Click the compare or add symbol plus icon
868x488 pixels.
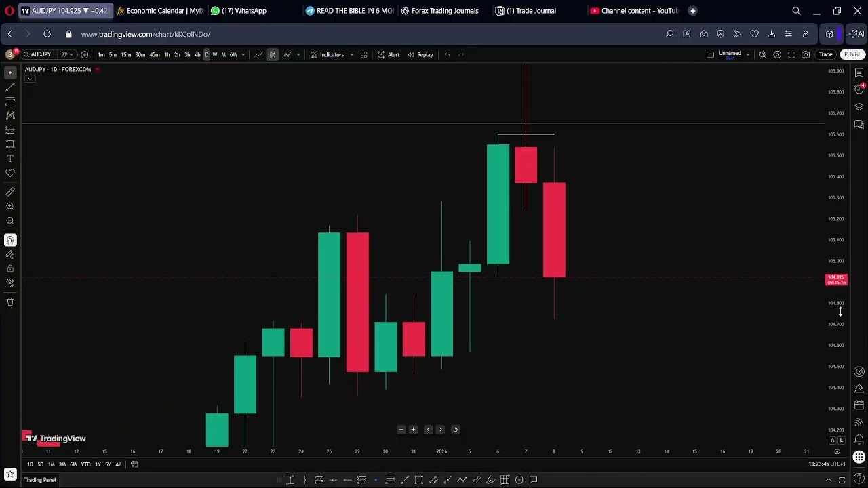(84, 54)
